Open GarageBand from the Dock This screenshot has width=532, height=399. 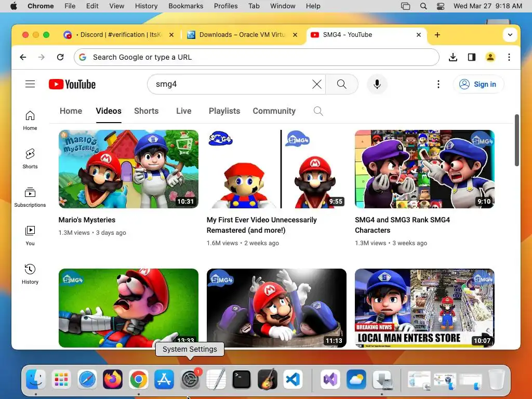(x=268, y=379)
